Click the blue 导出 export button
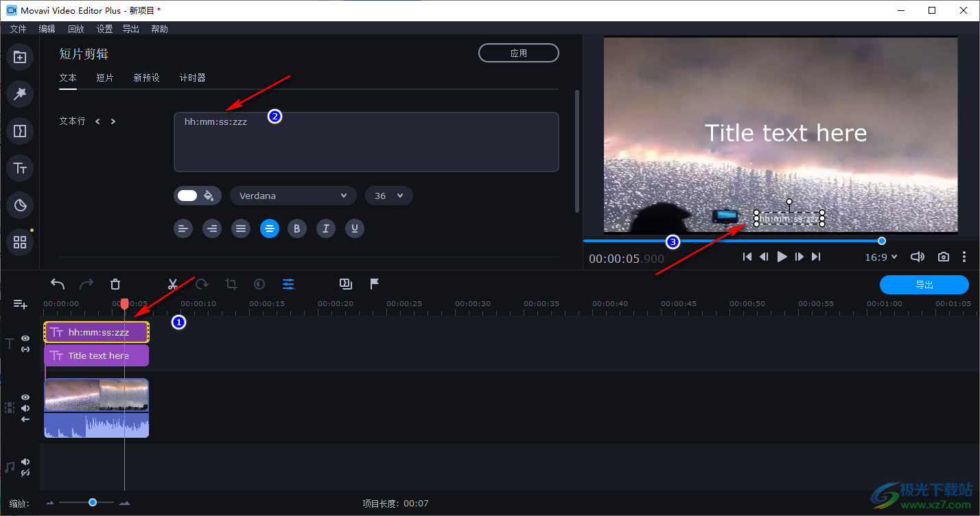 [924, 285]
